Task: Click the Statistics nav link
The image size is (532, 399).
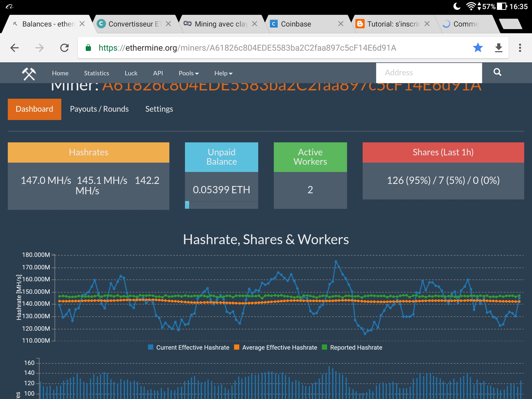Action: (x=96, y=73)
